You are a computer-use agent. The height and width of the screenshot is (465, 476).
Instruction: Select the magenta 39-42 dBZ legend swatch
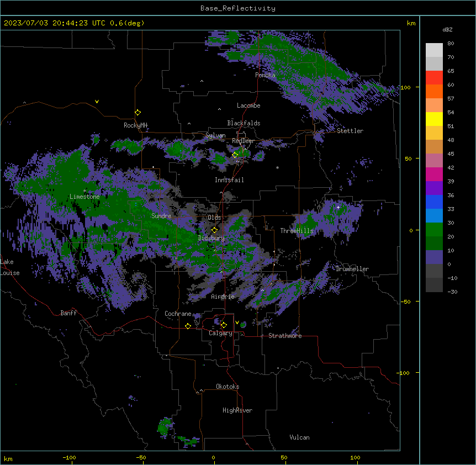pyautogui.click(x=434, y=174)
